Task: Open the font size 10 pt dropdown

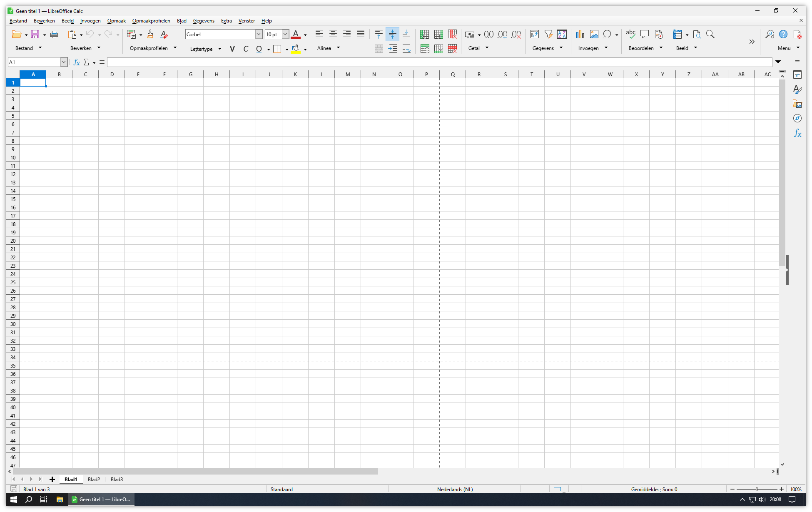Action: tap(285, 35)
